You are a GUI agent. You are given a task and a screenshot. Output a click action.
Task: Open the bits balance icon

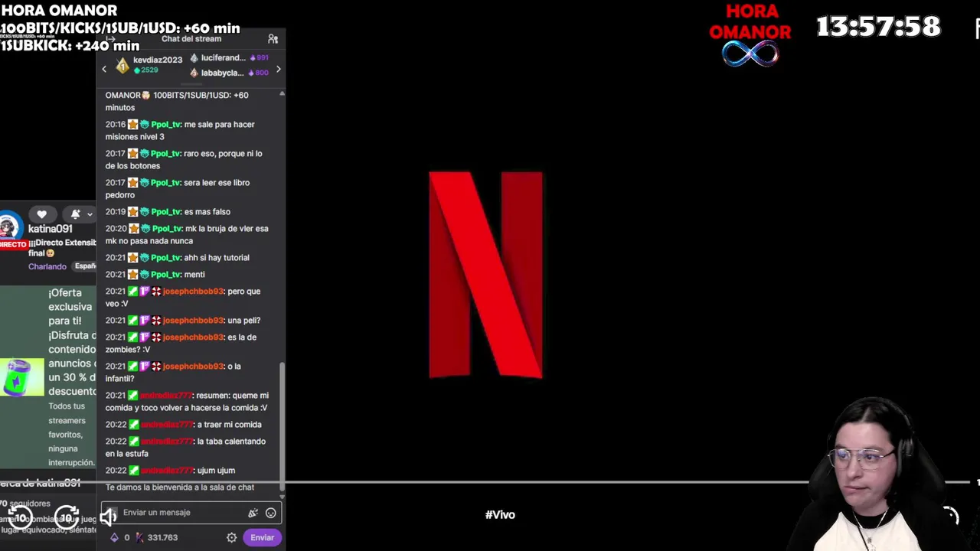(x=114, y=537)
